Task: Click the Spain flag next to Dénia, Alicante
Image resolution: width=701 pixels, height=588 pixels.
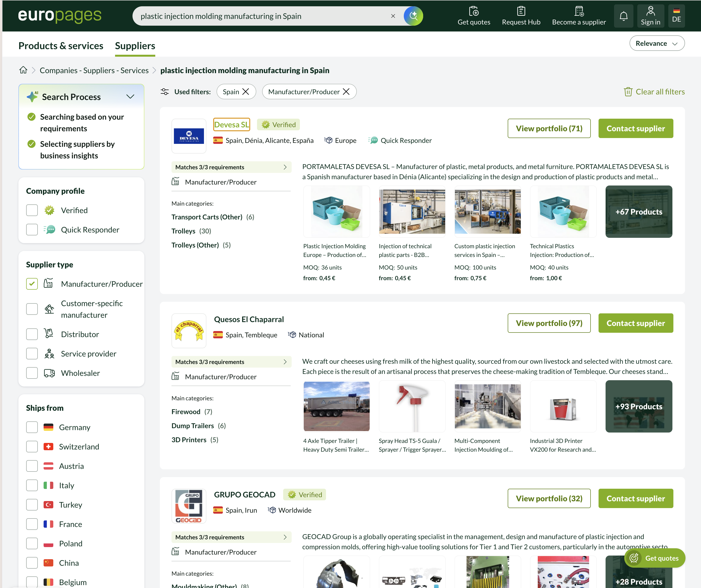Action: coord(218,140)
